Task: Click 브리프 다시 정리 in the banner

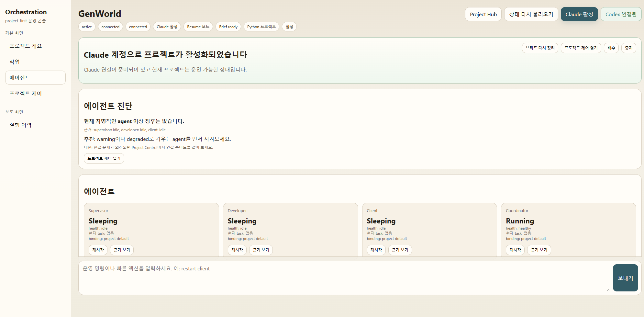Action: pyautogui.click(x=540, y=48)
